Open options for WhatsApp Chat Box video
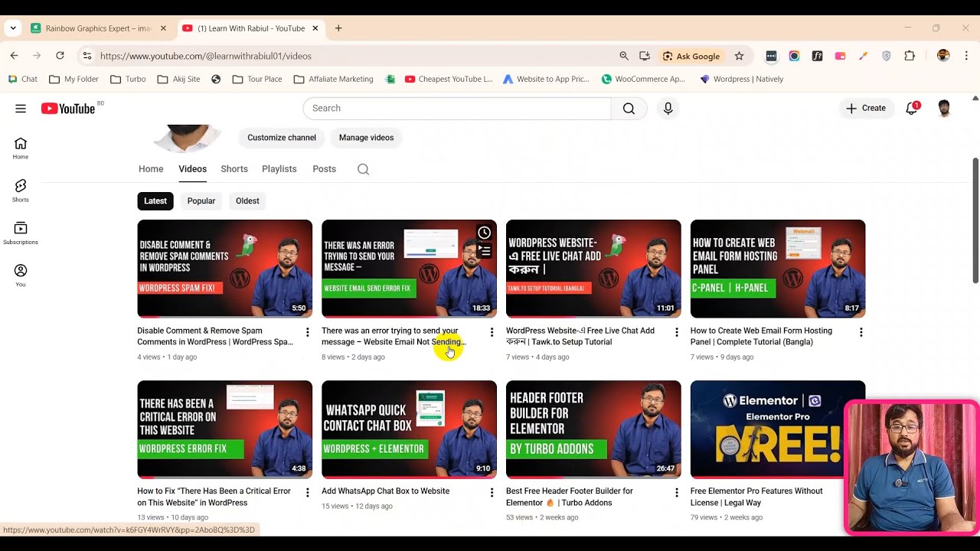Viewport: 980px width, 551px height. click(x=492, y=493)
